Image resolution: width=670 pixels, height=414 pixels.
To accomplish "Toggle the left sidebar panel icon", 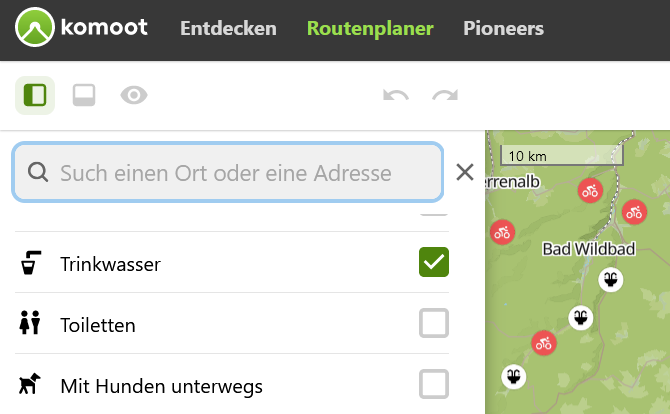I will pyautogui.click(x=35, y=95).
